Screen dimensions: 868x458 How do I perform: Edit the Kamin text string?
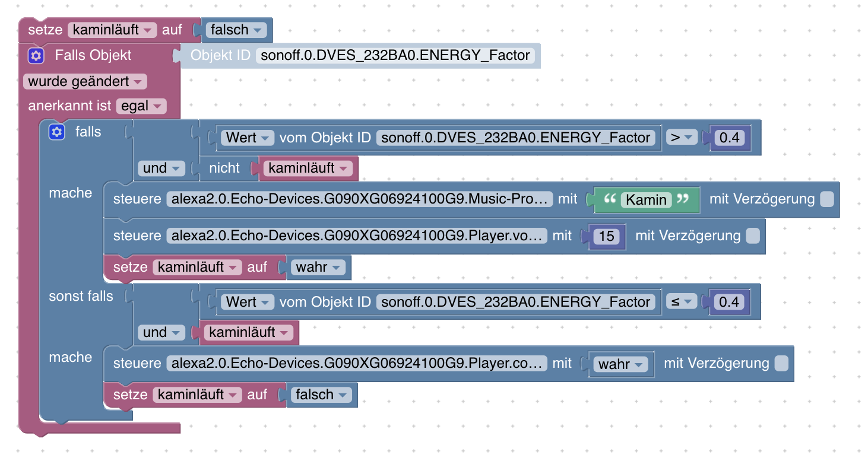[647, 200]
